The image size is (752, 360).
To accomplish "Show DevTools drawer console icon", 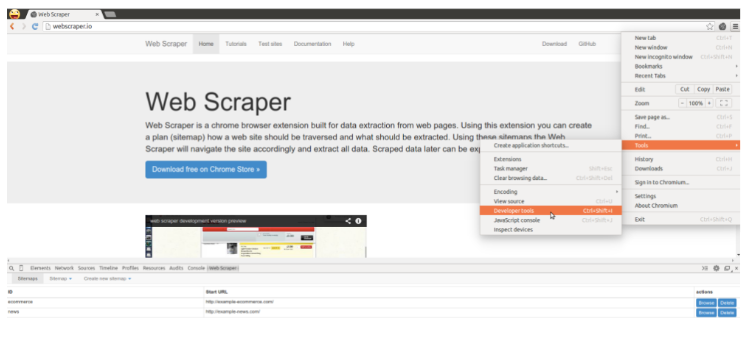I will tap(705, 268).
